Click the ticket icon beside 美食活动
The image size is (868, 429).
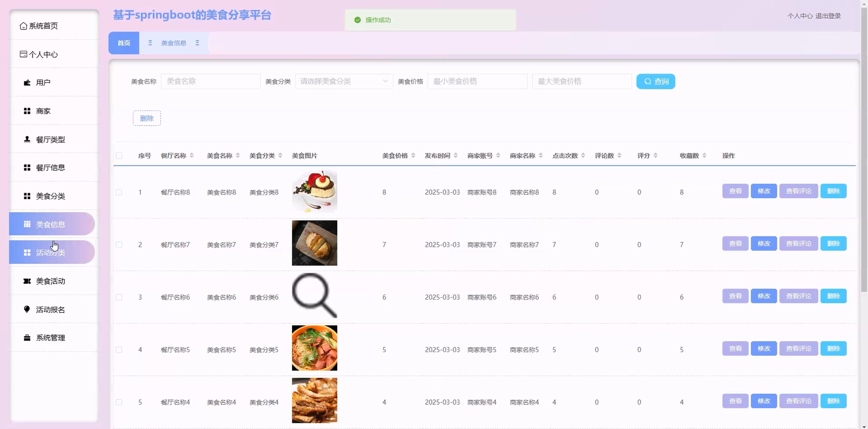27,281
